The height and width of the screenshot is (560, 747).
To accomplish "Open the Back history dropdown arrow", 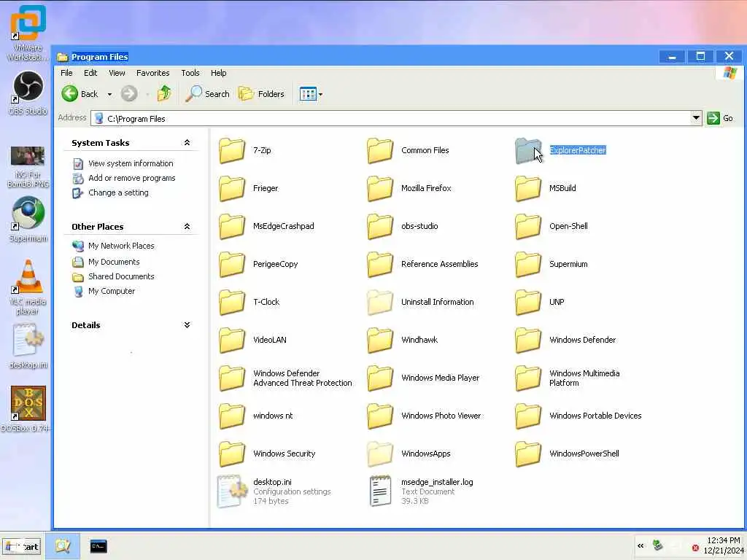I will [109, 94].
